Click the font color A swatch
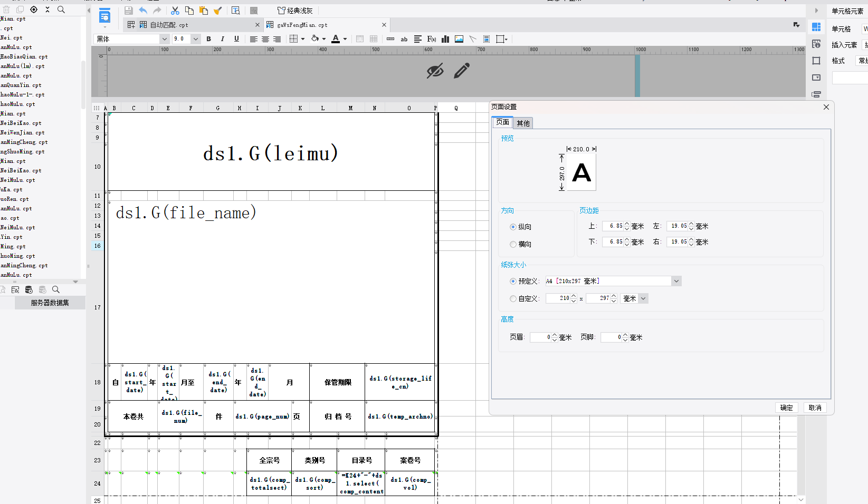868x504 pixels. pyautogui.click(x=336, y=39)
